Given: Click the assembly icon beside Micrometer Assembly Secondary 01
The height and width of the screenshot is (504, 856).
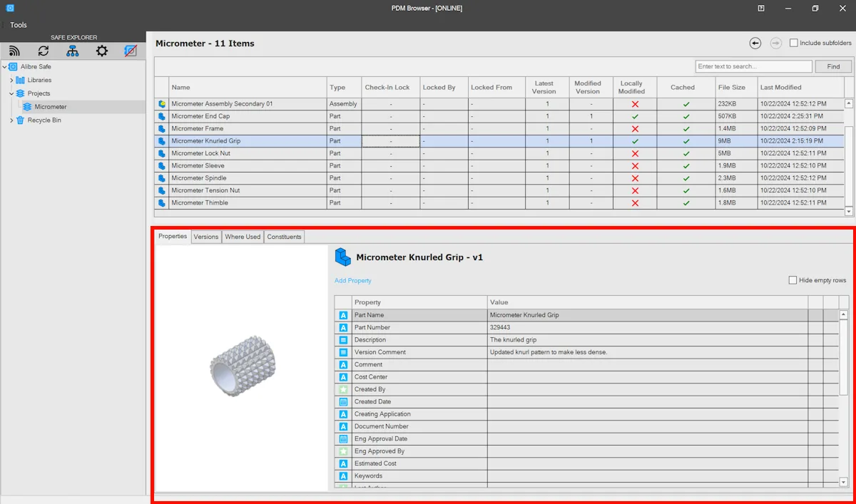Looking at the screenshot, I should [162, 104].
